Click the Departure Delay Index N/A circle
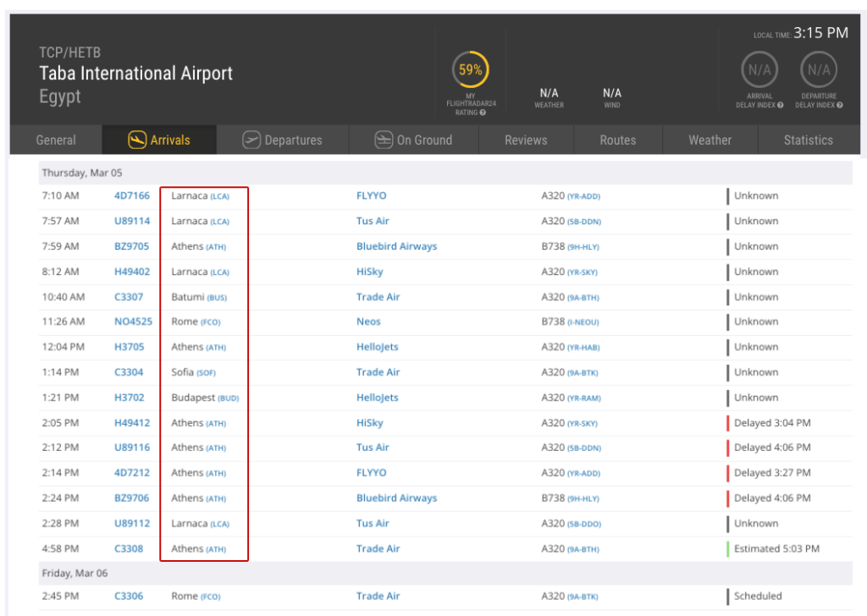The width and height of the screenshot is (867, 616). coord(819,69)
